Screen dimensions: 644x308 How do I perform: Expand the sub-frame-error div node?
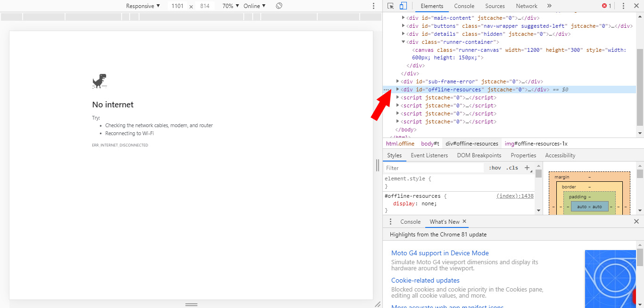click(397, 81)
